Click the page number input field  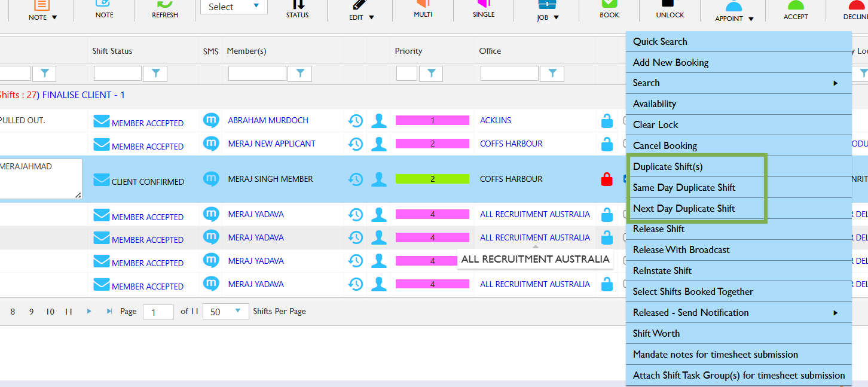(158, 312)
